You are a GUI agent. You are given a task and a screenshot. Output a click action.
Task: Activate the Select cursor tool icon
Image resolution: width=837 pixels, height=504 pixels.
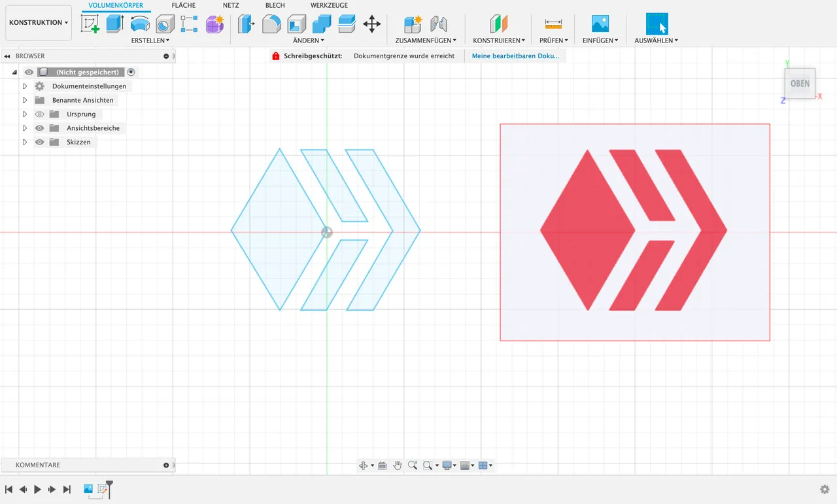657,24
